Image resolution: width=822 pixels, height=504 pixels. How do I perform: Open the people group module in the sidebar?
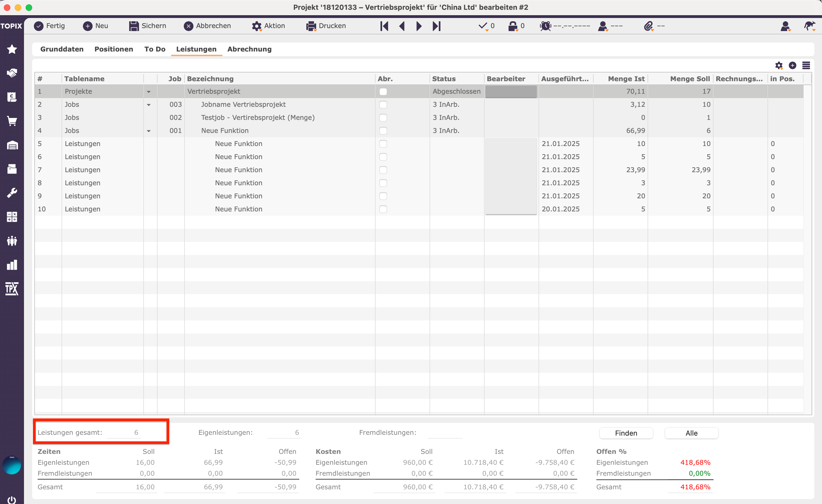pyautogui.click(x=12, y=241)
